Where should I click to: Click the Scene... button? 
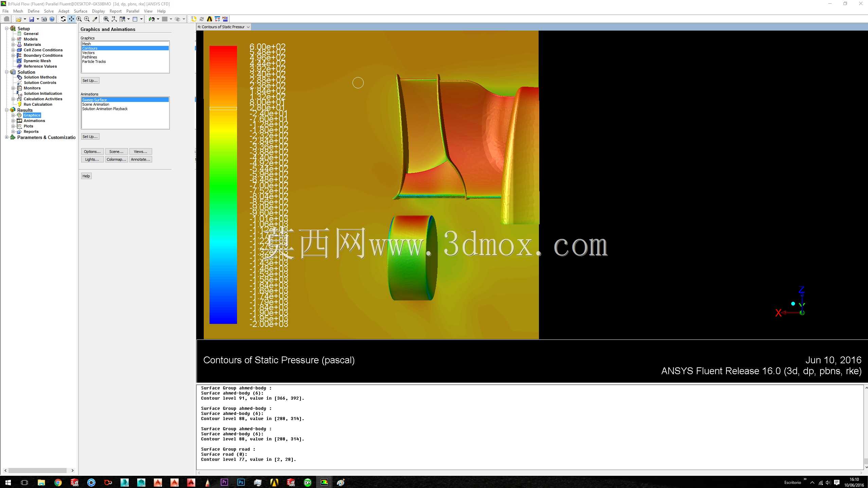click(116, 152)
